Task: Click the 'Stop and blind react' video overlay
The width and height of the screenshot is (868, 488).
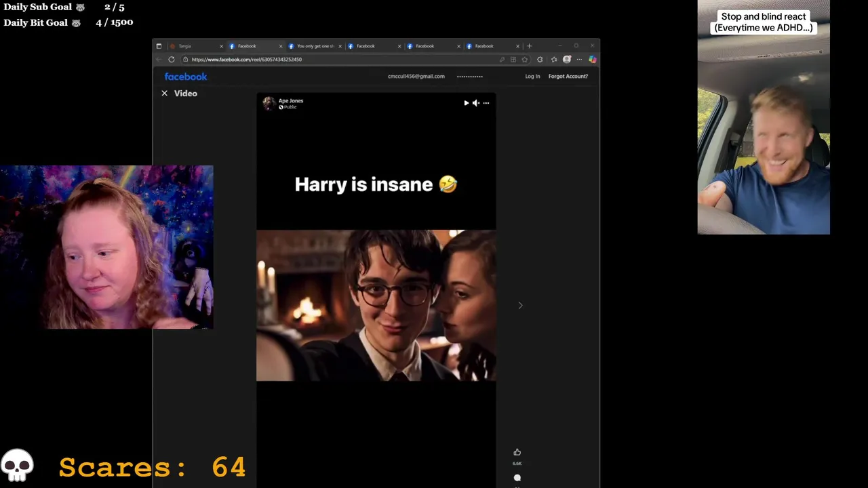Action: (764, 117)
